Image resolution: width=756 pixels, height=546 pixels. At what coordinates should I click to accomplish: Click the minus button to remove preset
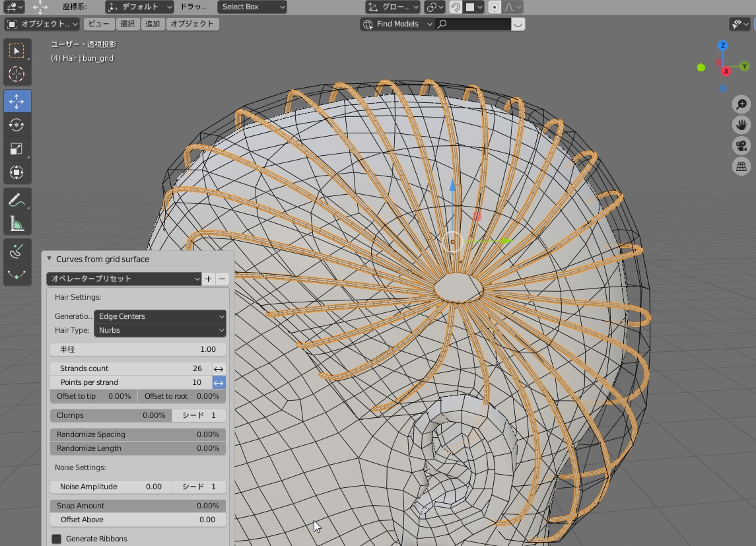pos(223,279)
